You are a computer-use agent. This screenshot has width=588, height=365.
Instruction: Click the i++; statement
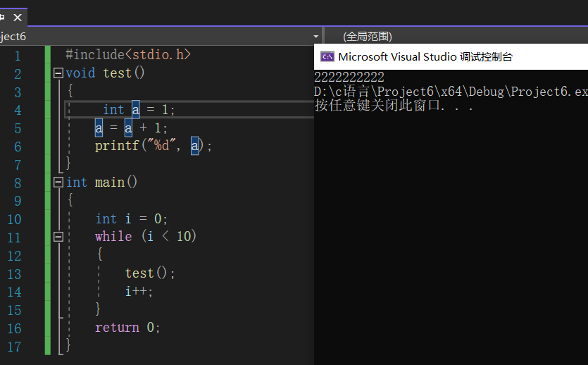(x=139, y=291)
